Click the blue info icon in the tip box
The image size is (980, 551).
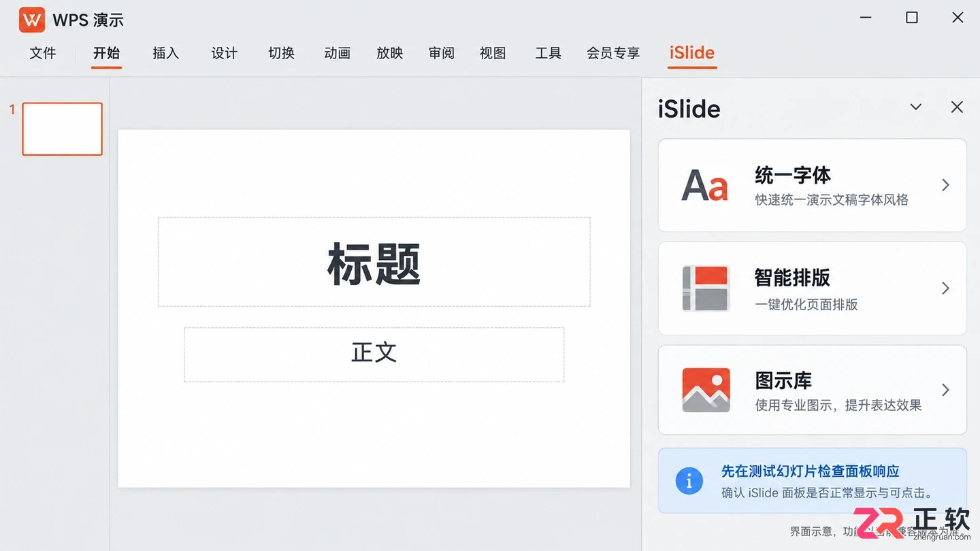[689, 481]
